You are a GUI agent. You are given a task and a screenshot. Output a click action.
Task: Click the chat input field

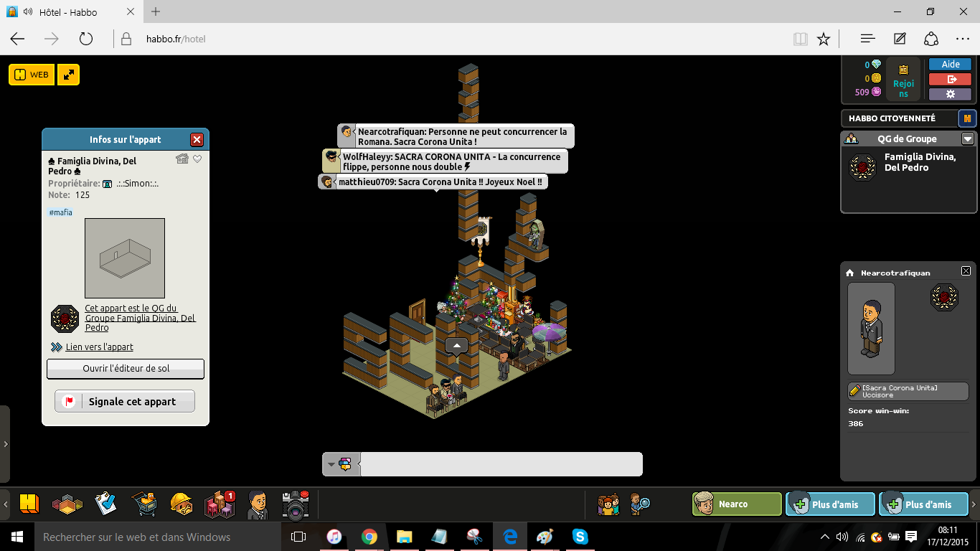(x=501, y=464)
